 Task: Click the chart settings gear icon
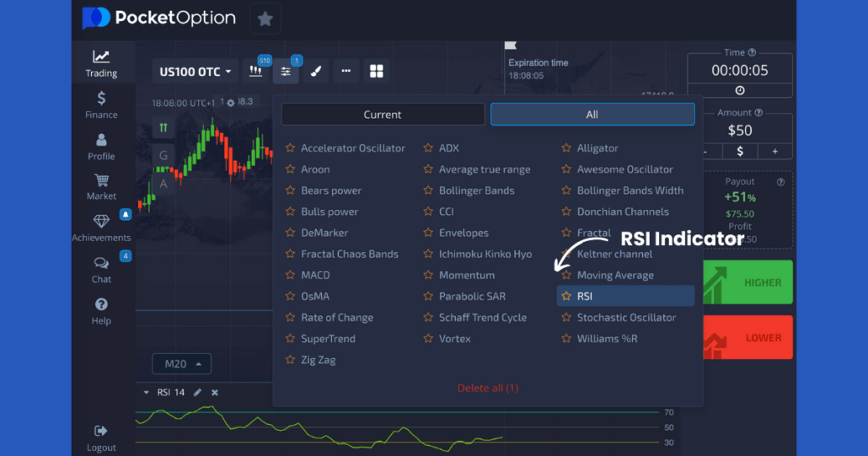[231, 103]
